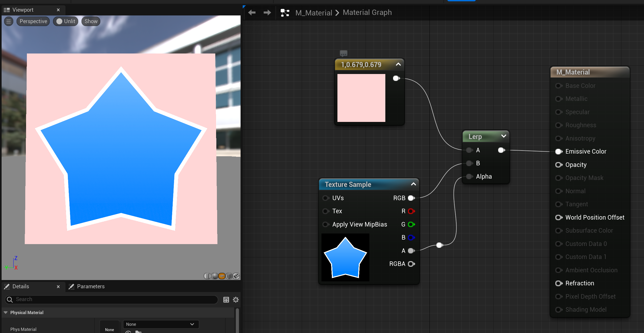Use selected mesh as preview shape
644x333 pixels.
[236, 276]
